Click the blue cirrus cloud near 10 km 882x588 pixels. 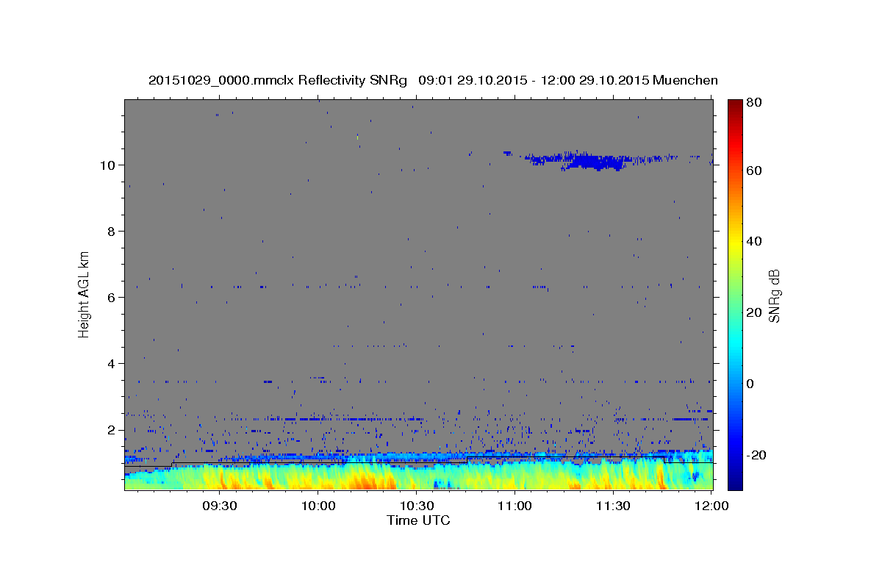click(597, 160)
